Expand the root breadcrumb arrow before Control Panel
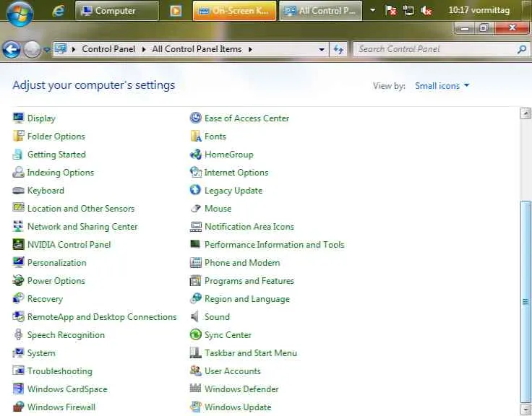 74,50
